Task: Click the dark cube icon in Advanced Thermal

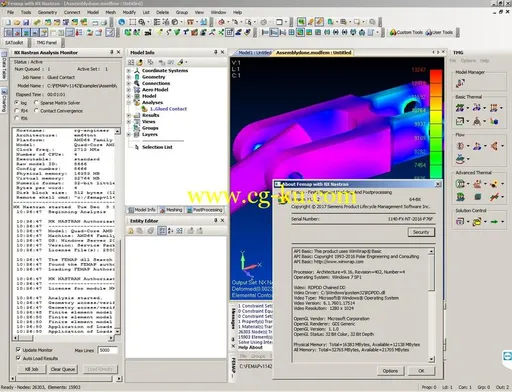Action: tap(478, 197)
